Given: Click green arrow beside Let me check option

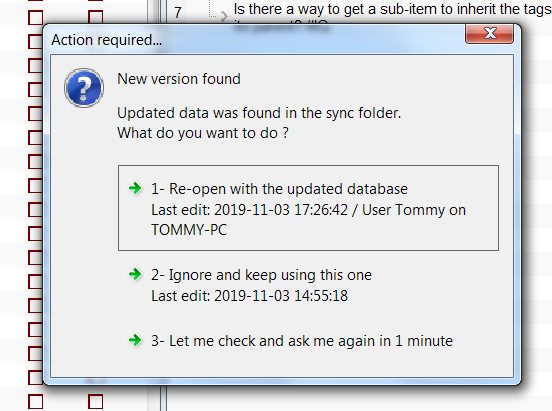Looking at the screenshot, I should 135,340.
